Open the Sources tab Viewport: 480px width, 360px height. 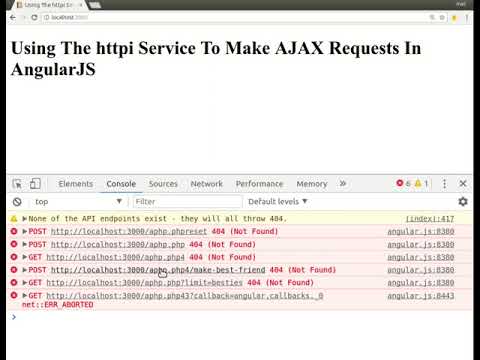point(163,184)
